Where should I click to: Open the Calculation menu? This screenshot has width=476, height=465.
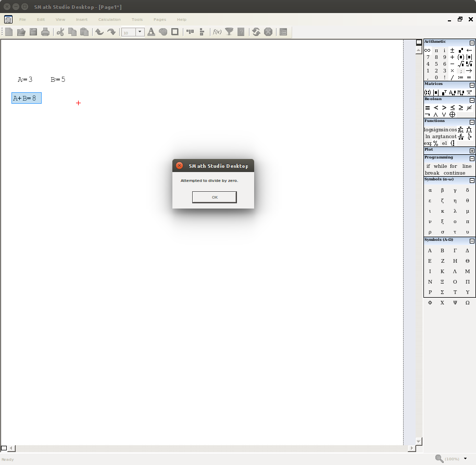click(109, 19)
